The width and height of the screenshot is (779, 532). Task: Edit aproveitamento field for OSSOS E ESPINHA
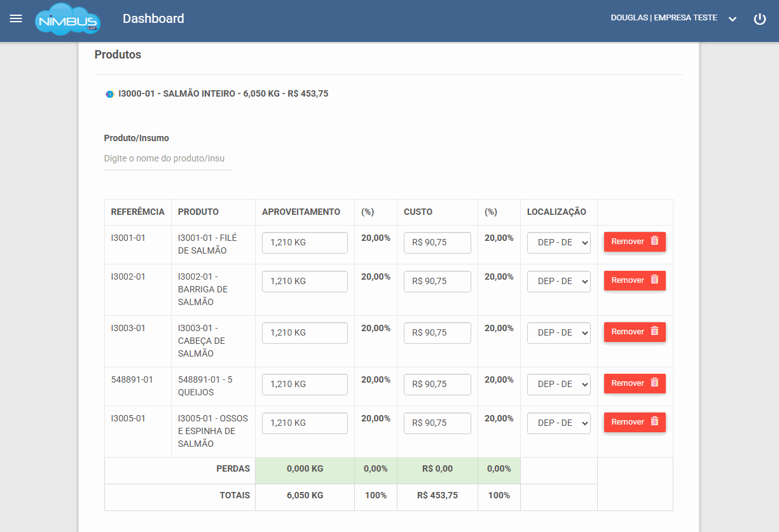point(305,423)
